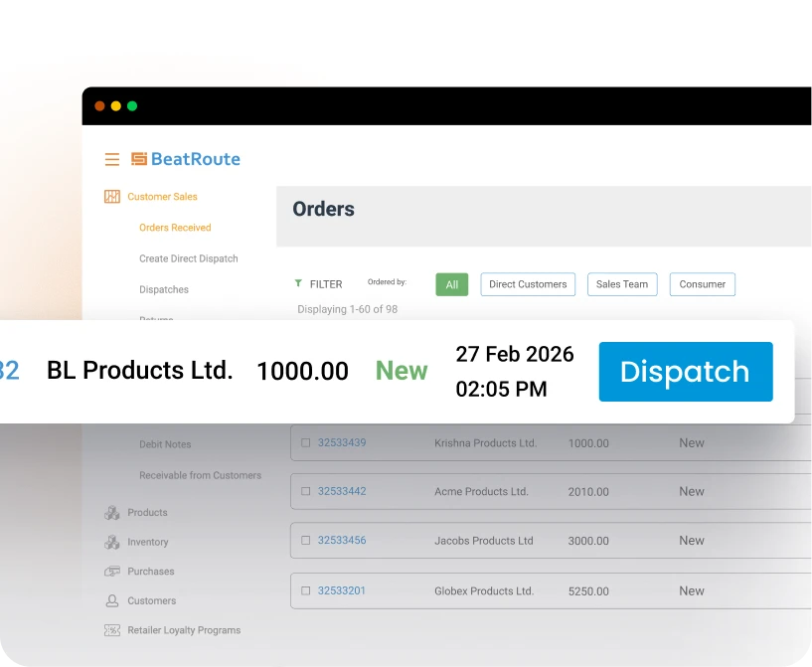The width and height of the screenshot is (812, 667).
Task: Filter orders by Sales Team
Action: pos(622,284)
